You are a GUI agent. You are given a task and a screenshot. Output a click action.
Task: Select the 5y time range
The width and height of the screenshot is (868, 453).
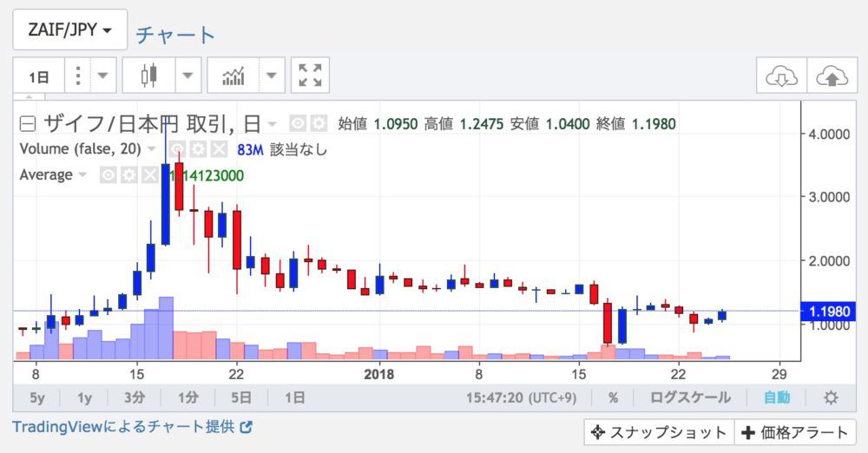coord(37,397)
